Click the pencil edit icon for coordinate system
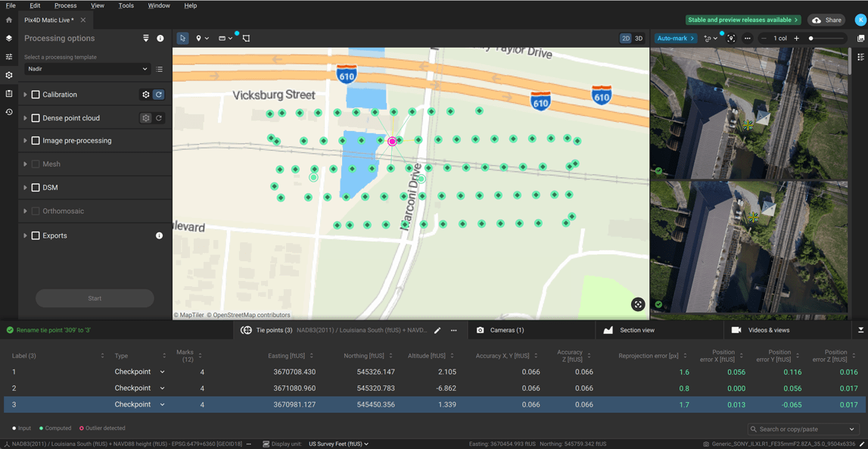The height and width of the screenshot is (449, 868). click(437, 330)
